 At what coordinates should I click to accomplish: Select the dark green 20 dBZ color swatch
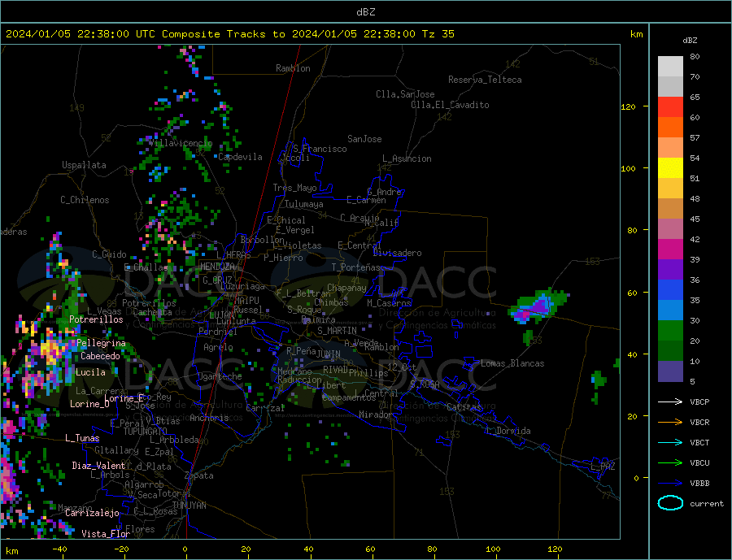(670, 351)
